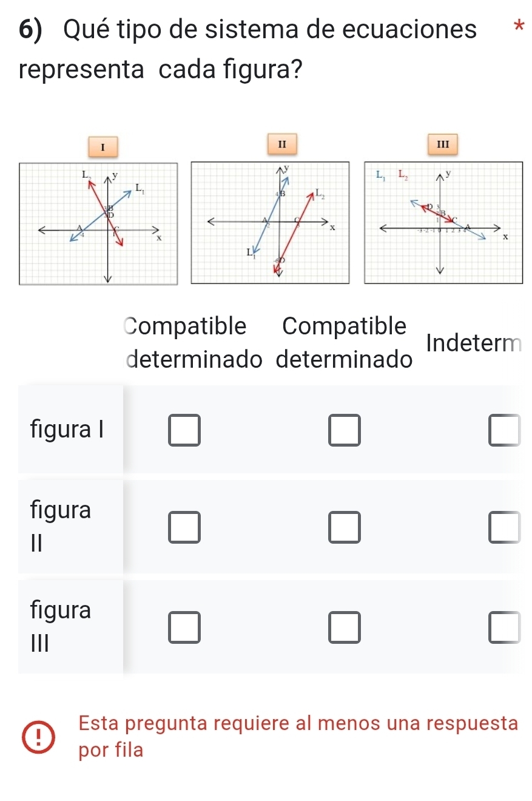Image resolution: width=532 pixels, height=801 pixels.
Task: Open the graph image of figure I
Action: [x=98, y=222]
